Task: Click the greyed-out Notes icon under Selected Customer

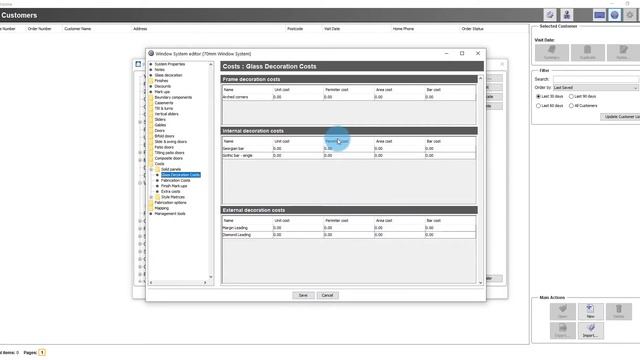Action: pyautogui.click(x=623, y=52)
